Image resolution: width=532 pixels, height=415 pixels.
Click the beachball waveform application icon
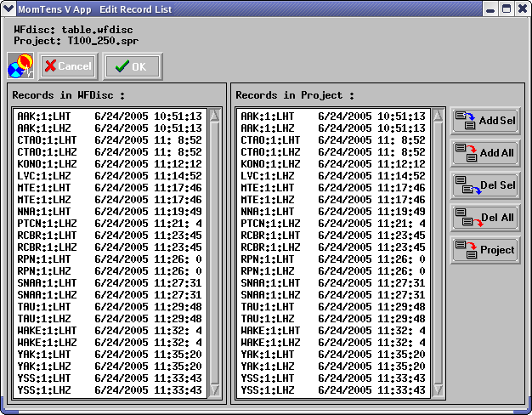[20, 65]
